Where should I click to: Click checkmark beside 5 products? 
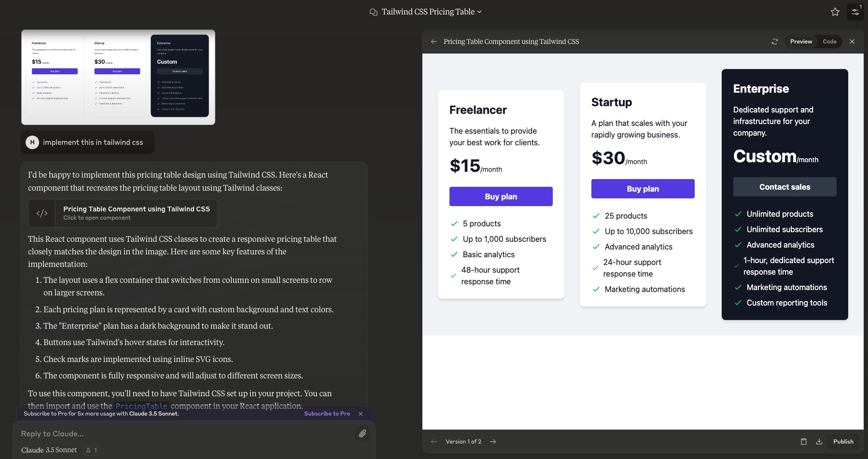(454, 223)
